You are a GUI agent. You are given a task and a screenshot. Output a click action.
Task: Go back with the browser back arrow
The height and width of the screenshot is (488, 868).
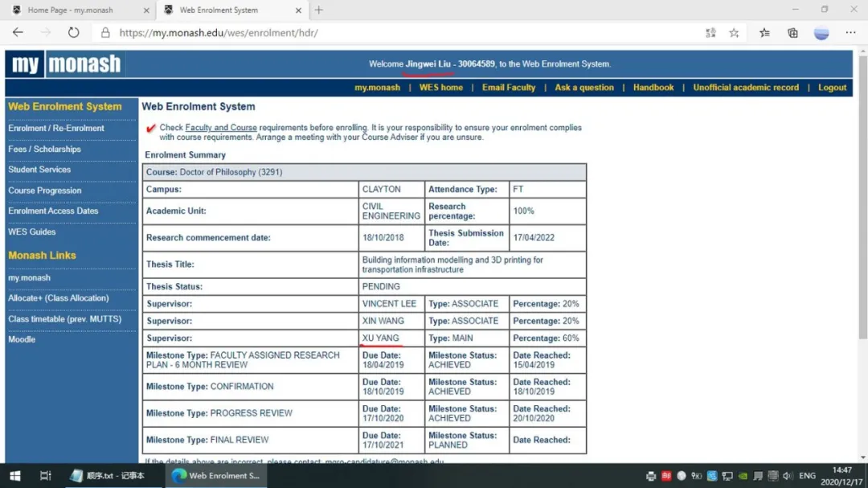tap(18, 33)
